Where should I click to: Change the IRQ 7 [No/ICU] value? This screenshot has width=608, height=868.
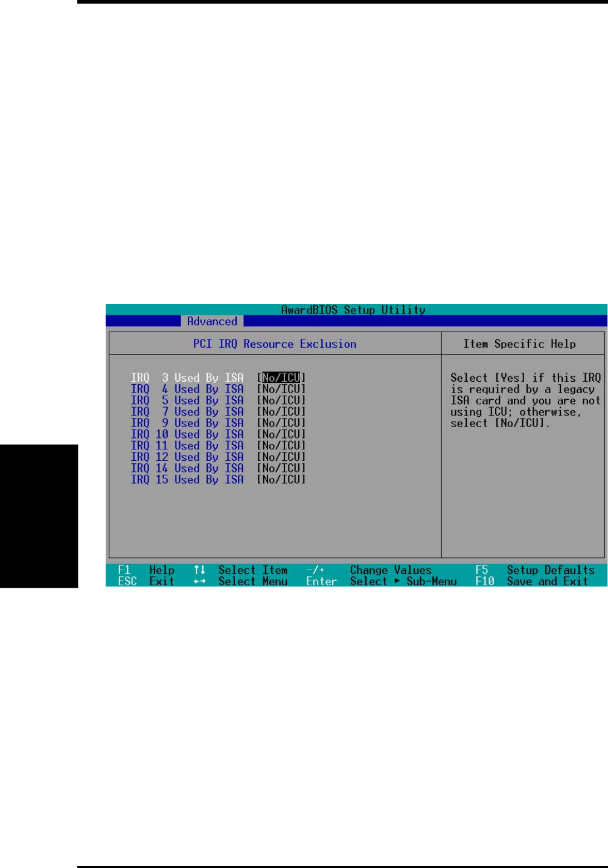281,412
